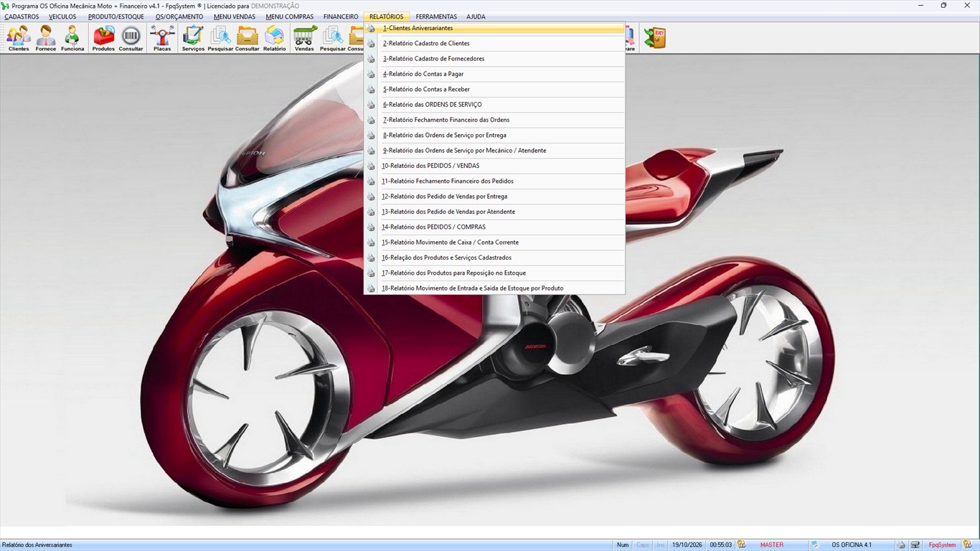Open the CADASTROS menu

[22, 17]
